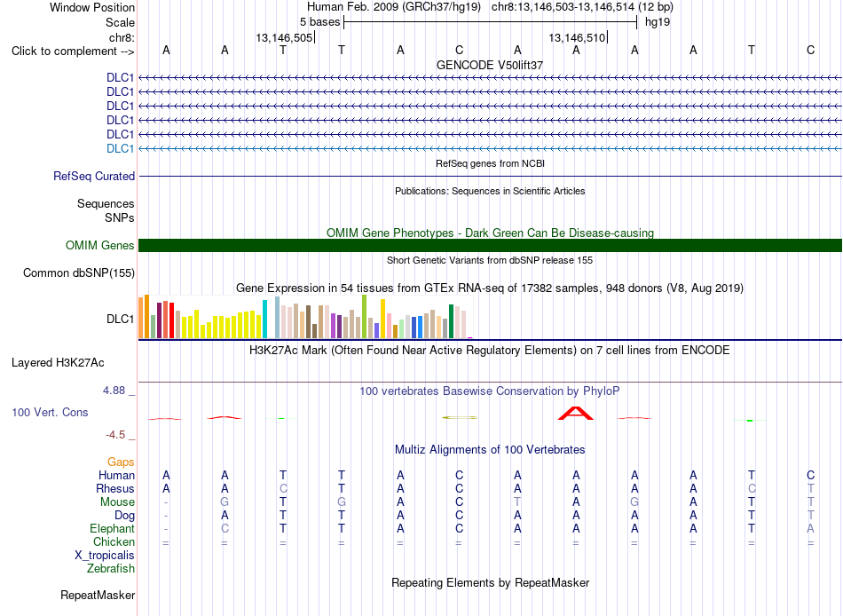This screenshot has width=843, height=616.
Task: Click the GENCODE V50lift37 track title
Action: pyautogui.click(x=490, y=65)
